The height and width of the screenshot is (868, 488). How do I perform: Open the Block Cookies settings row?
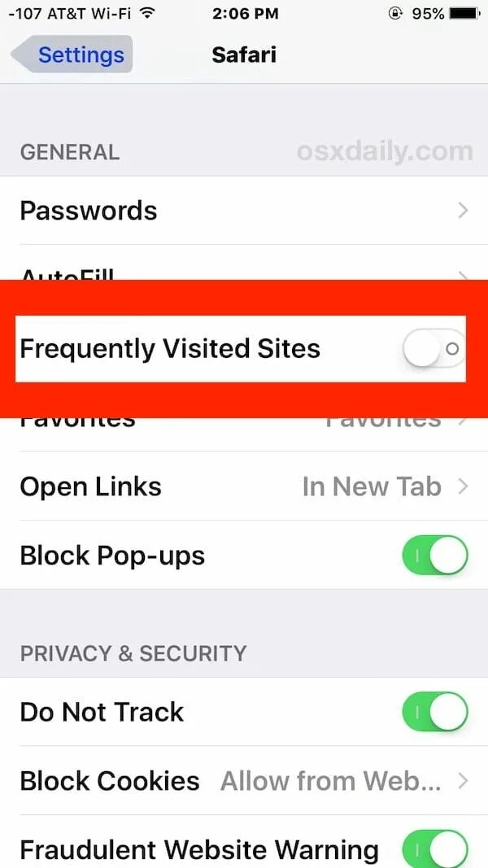(244, 780)
